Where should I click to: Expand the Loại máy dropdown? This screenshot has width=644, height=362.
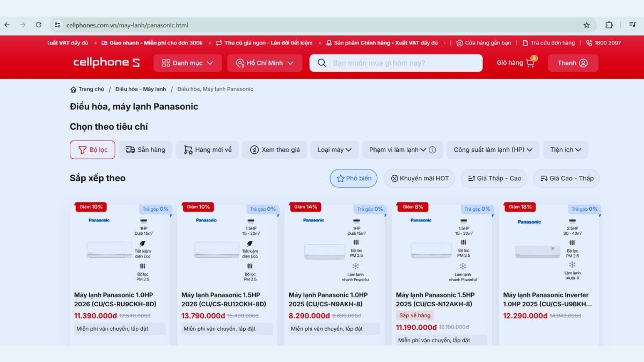pos(334,150)
